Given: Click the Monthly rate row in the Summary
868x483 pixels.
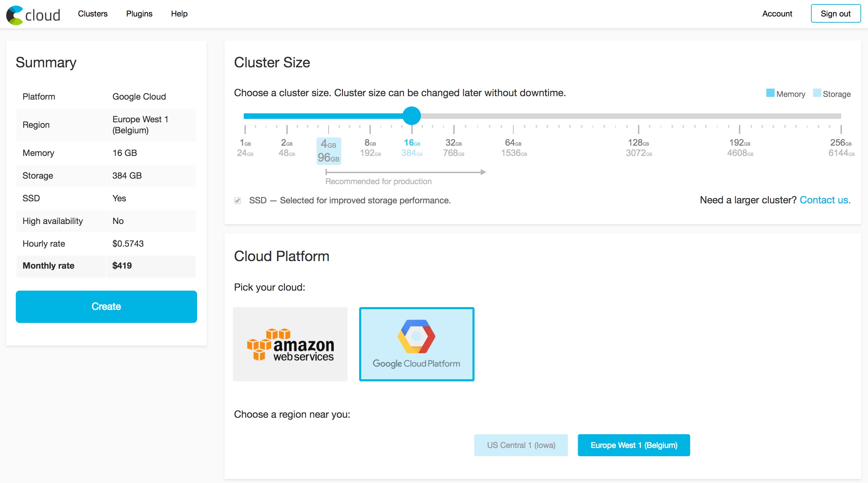Looking at the screenshot, I should coord(106,266).
